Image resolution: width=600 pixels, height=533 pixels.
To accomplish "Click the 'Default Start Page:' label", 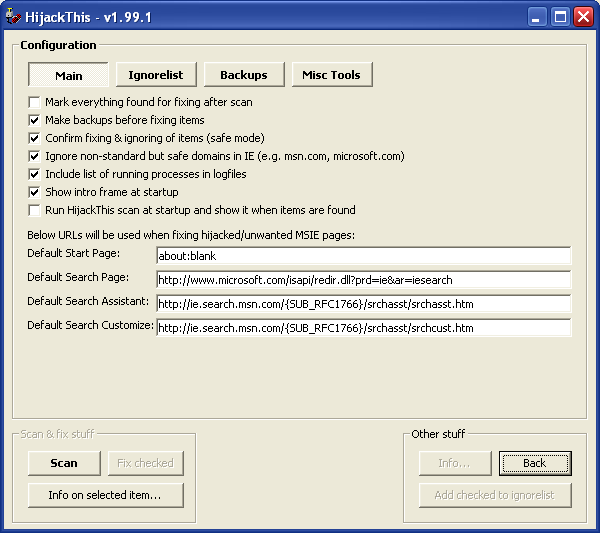I will point(73,253).
